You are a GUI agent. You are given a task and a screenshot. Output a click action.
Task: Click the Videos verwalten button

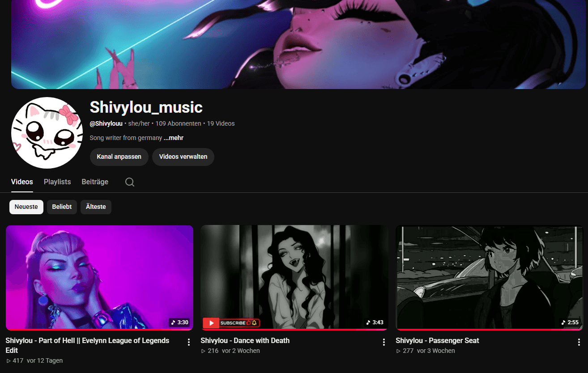(x=183, y=157)
